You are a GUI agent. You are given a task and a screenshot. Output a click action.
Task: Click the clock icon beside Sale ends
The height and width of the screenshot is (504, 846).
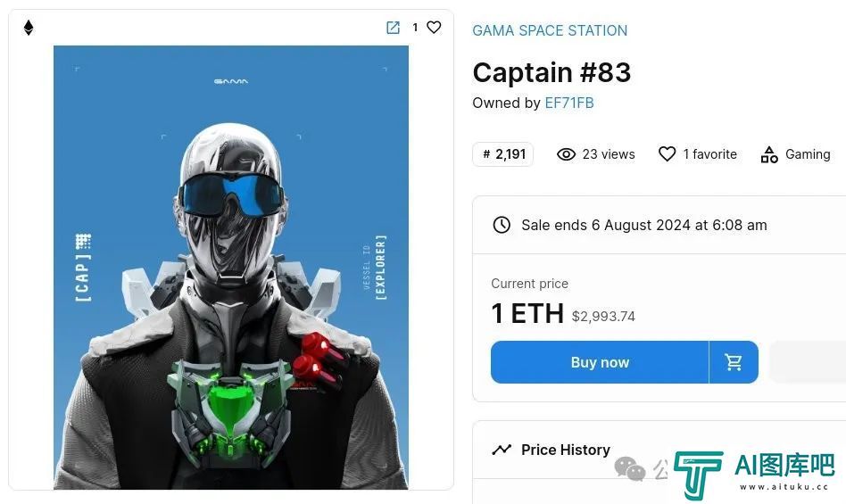pyautogui.click(x=502, y=225)
